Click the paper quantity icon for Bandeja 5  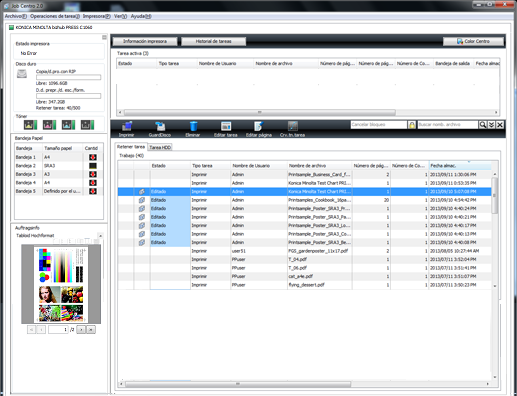[93, 191]
